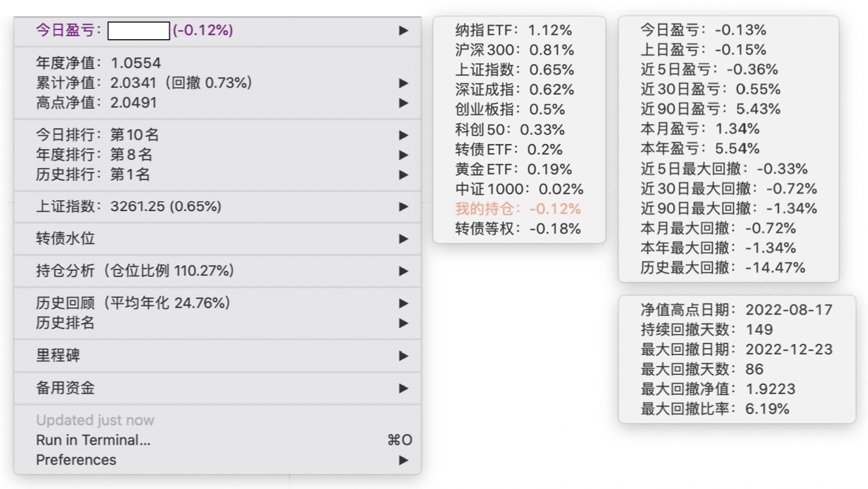Open the 历史排行 submenu arrow
The height and width of the screenshot is (489, 868).
(x=403, y=175)
